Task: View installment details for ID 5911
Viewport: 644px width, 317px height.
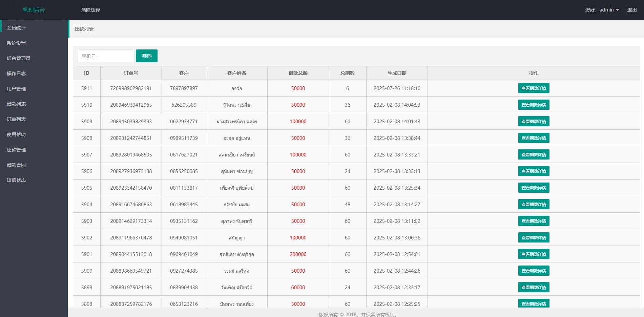Action: tap(534, 88)
